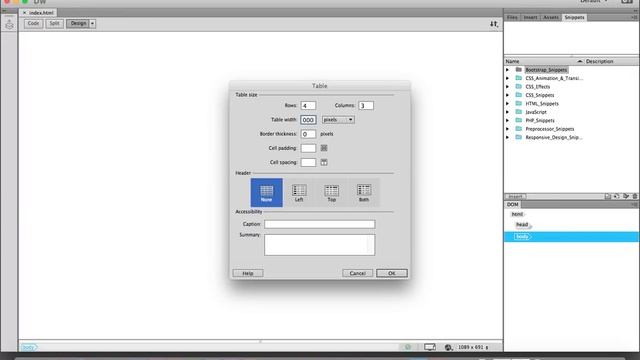
Task: Open the table width units dropdown
Action: 338,120
